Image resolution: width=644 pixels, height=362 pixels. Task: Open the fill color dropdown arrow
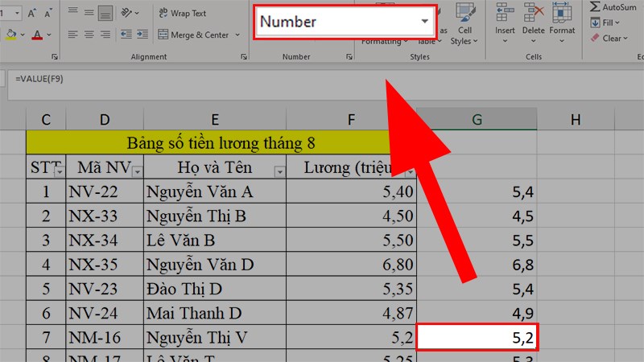click(x=23, y=35)
